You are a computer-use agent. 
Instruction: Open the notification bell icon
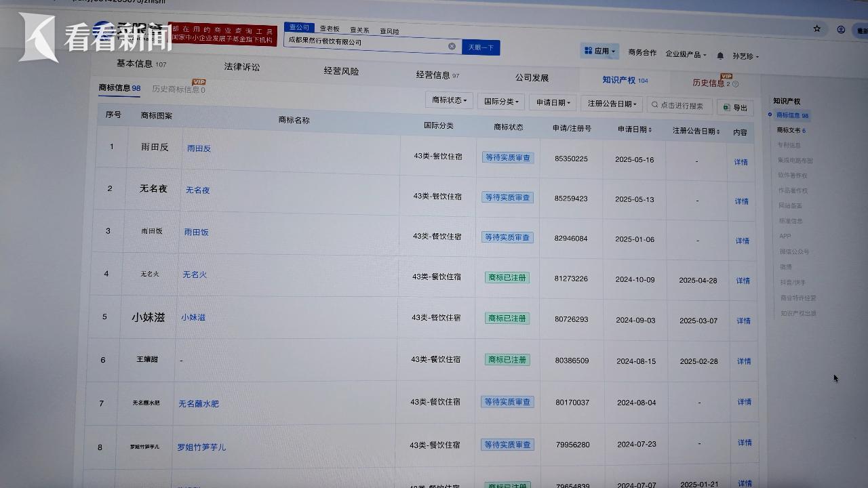720,56
